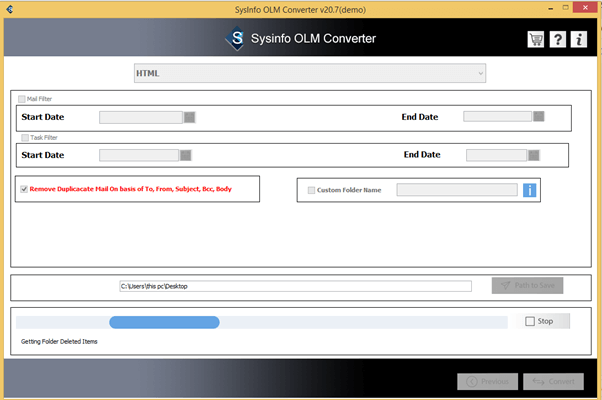Click Task Filter End Date input field

click(496, 155)
